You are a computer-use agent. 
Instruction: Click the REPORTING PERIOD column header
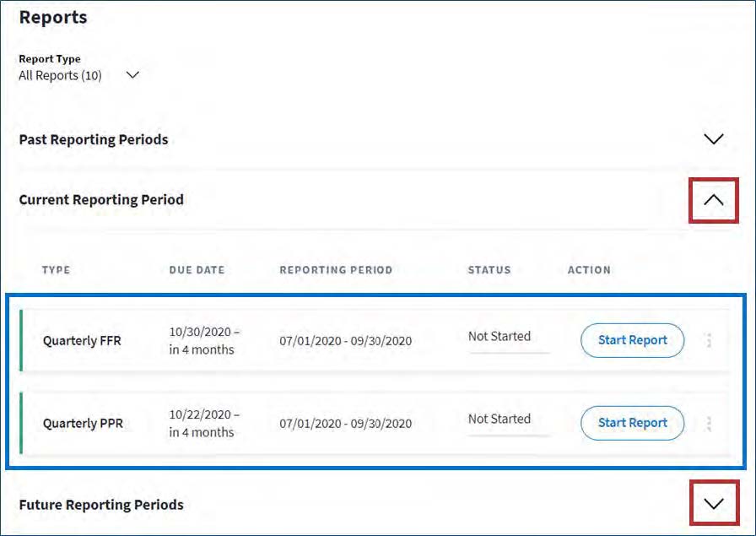pos(336,270)
